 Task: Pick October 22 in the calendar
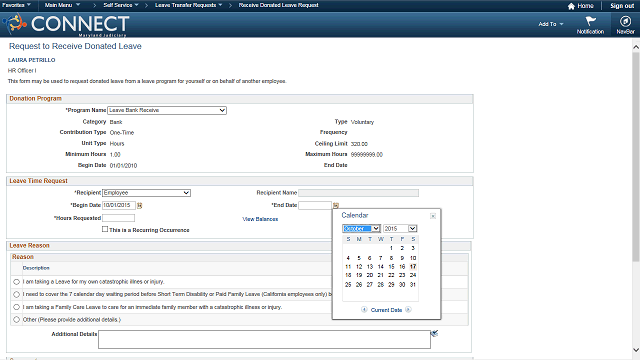(x=391, y=275)
